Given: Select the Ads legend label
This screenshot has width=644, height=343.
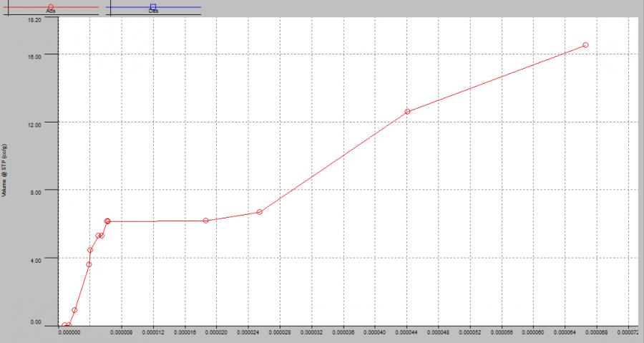Looking at the screenshot, I should pyautogui.click(x=51, y=11).
